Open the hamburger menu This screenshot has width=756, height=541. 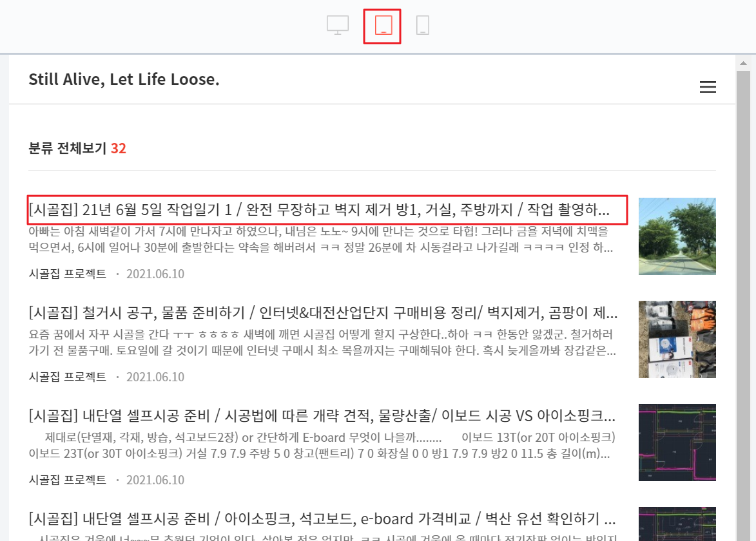(x=708, y=87)
